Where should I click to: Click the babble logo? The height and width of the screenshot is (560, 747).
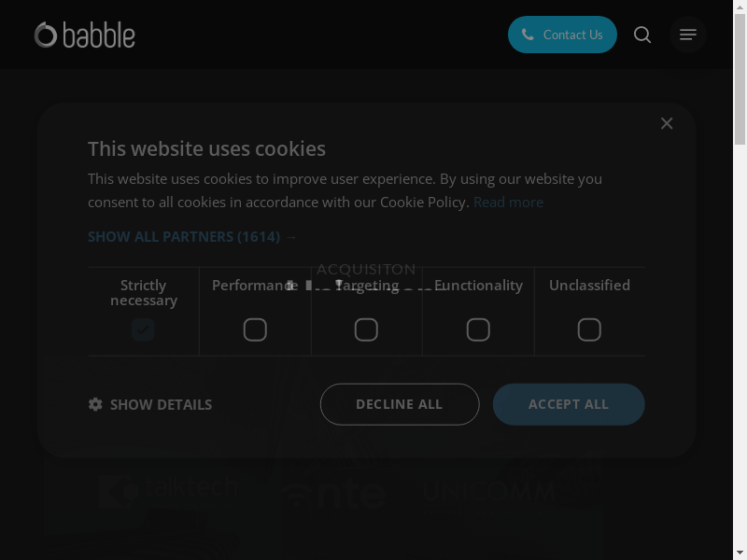[x=85, y=35]
